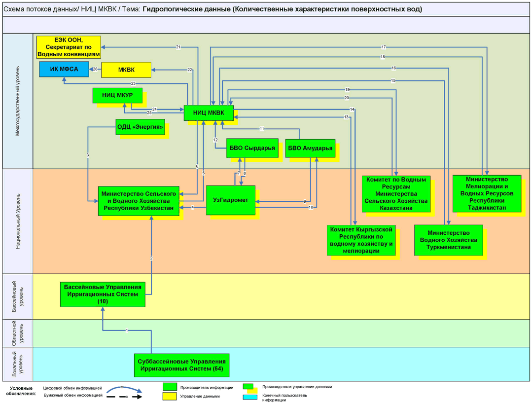The image size is (532, 404).
Task: Select the yellow МКВК box
Action: (x=126, y=70)
